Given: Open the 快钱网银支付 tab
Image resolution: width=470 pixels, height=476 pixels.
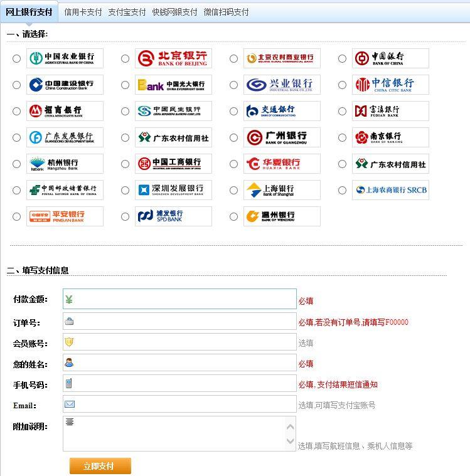Looking at the screenshot, I should click(x=174, y=12).
